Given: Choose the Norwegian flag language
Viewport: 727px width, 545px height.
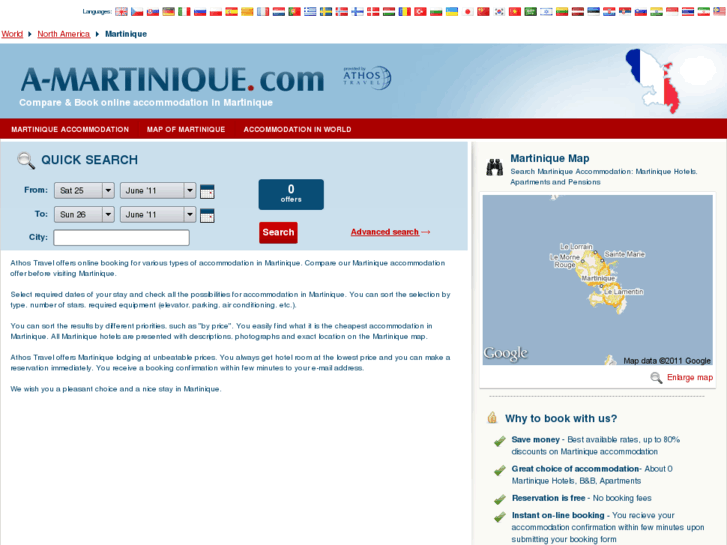Looking at the screenshot, I should click(x=342, y=12).
